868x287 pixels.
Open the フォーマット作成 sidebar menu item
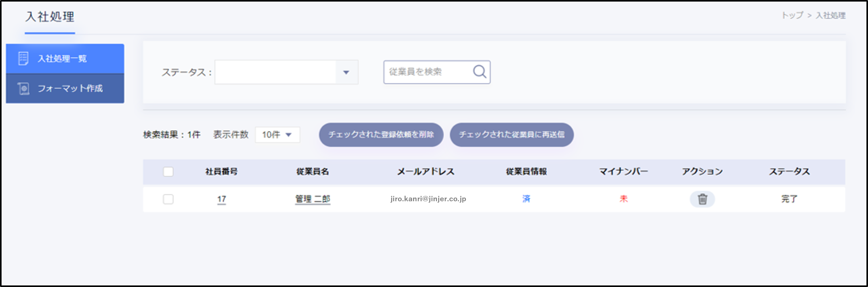[x=70, y=88]
